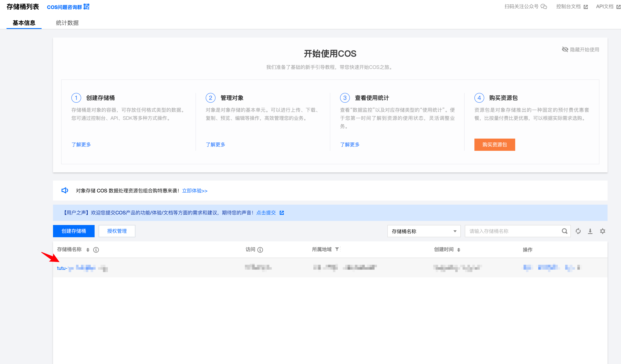The image size is (621, 364).
Task: Click the search magnifier icon in bucket search
Action: click(x=564, y=231)
